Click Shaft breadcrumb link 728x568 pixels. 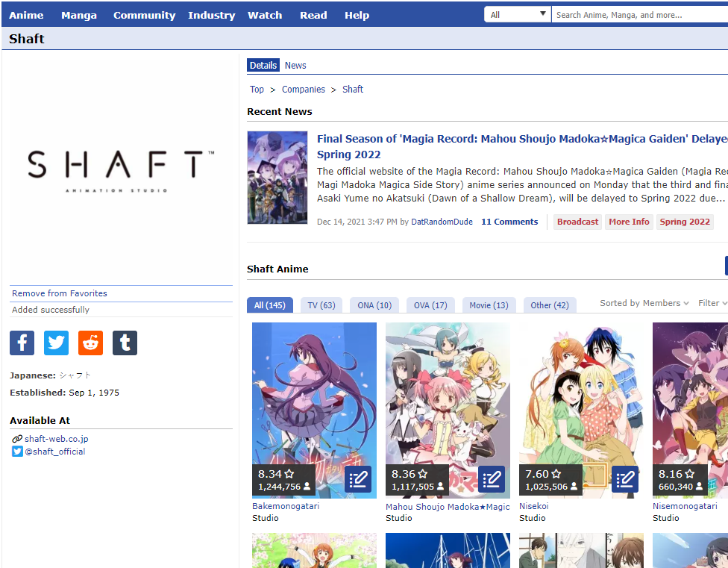coord(353,89)
